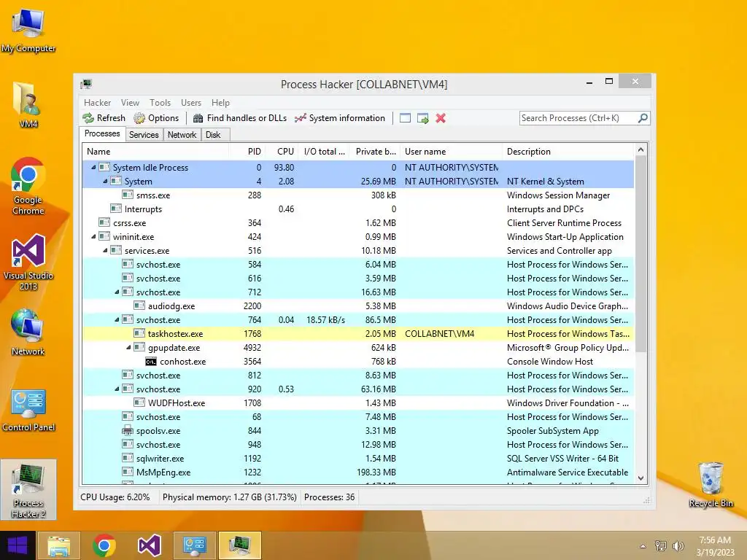
Task: Select audiodg.exe process row
Action: pyautogui.click(x=359, y=306)
